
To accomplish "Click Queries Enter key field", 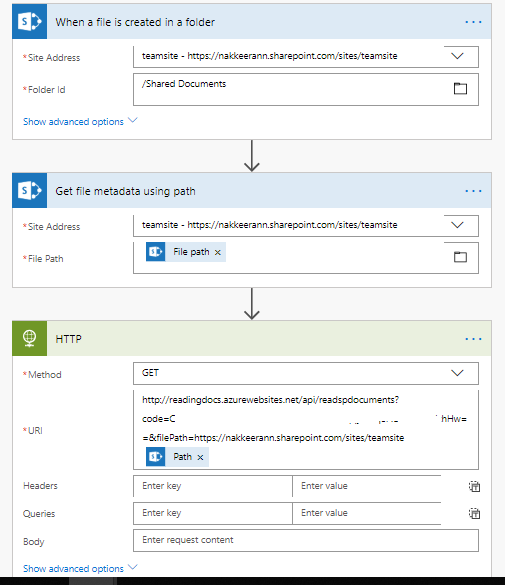I will tap(213, 513).
